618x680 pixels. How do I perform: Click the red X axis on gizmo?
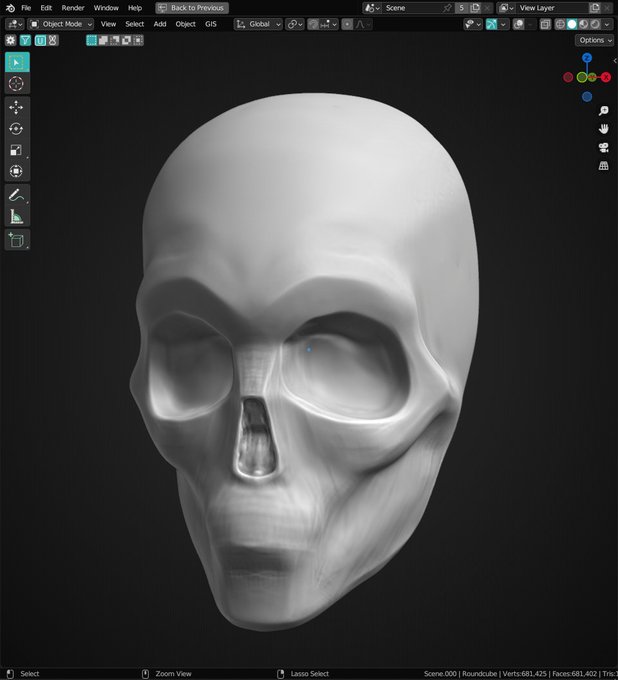[606, 77]
